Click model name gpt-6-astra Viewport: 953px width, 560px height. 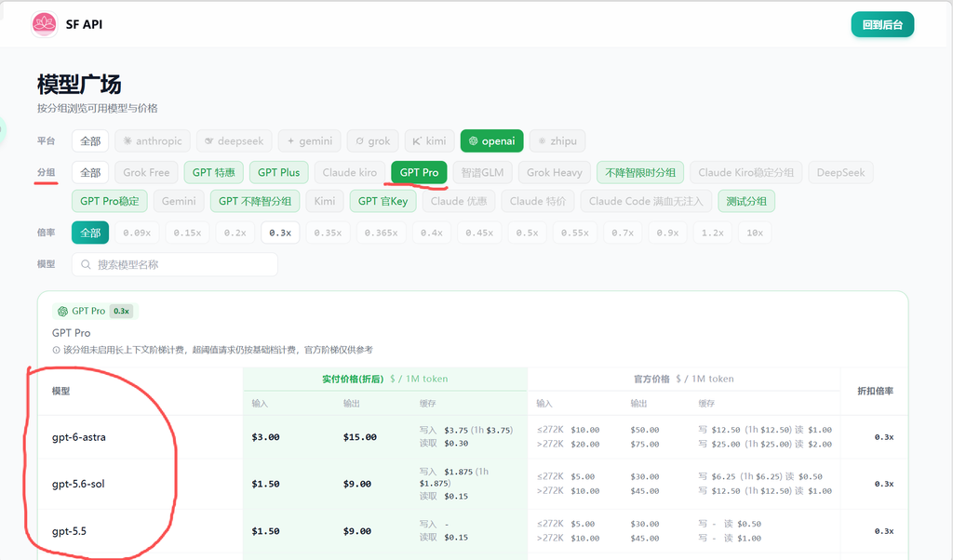point(79,436)
